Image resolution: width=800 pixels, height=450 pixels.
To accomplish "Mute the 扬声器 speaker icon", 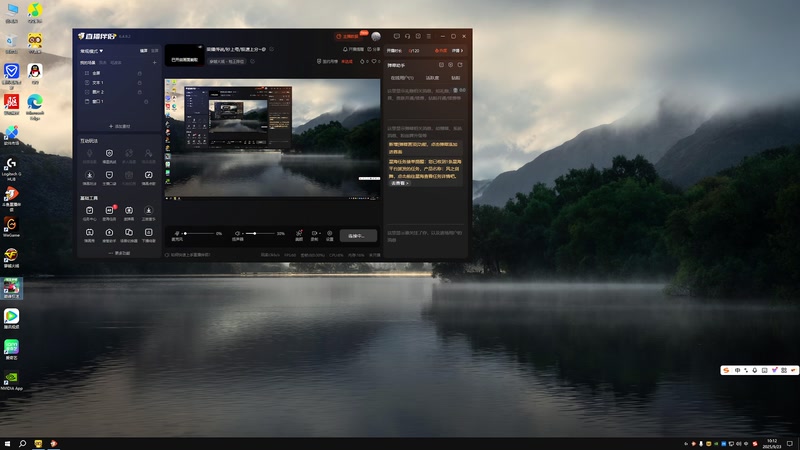I will [x=238, y=234].
